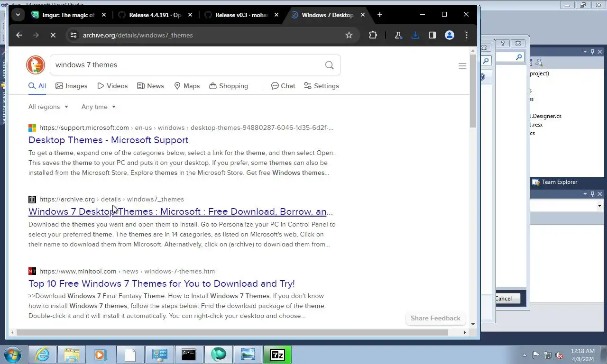Click the class diagram icon in Solution Explorer

click(x=539, y=63)
